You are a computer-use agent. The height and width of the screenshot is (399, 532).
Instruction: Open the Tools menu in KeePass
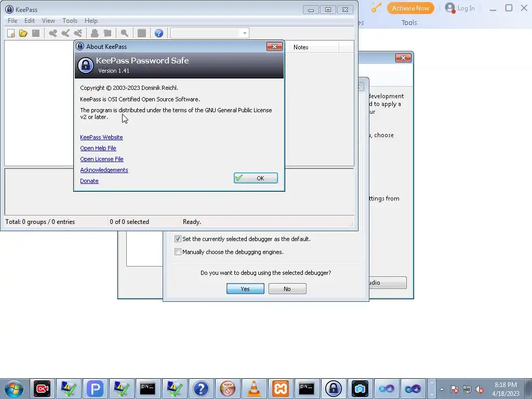tap(70, 21)
